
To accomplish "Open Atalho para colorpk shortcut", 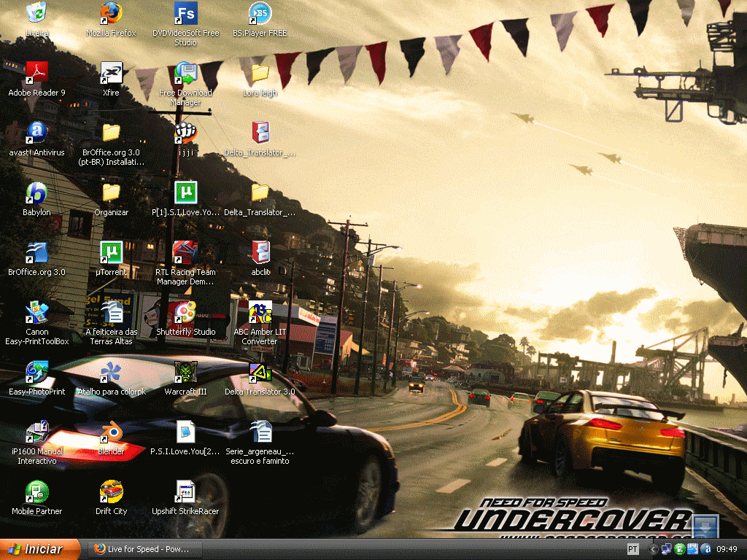I will pos(111,371).
